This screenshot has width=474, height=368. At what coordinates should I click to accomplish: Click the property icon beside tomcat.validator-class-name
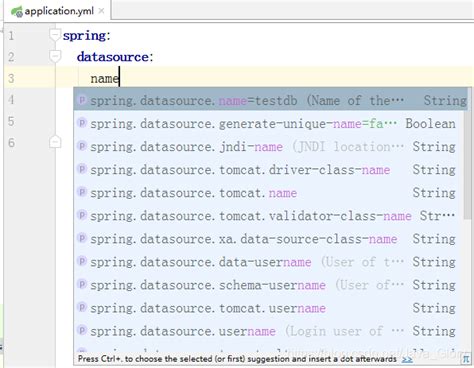82,215
